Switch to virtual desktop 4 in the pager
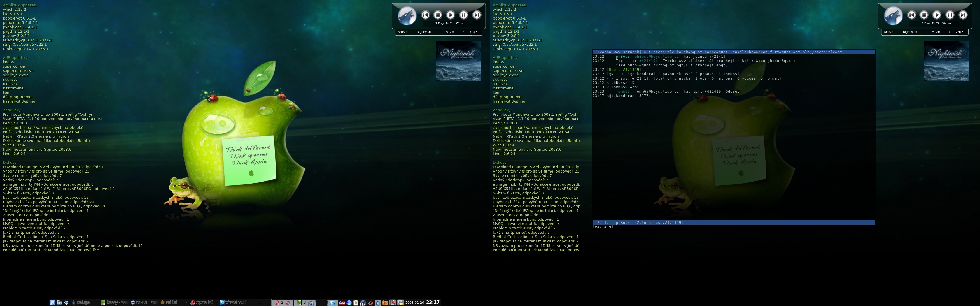This screenshot has height=306, width=980. point(327,303)
